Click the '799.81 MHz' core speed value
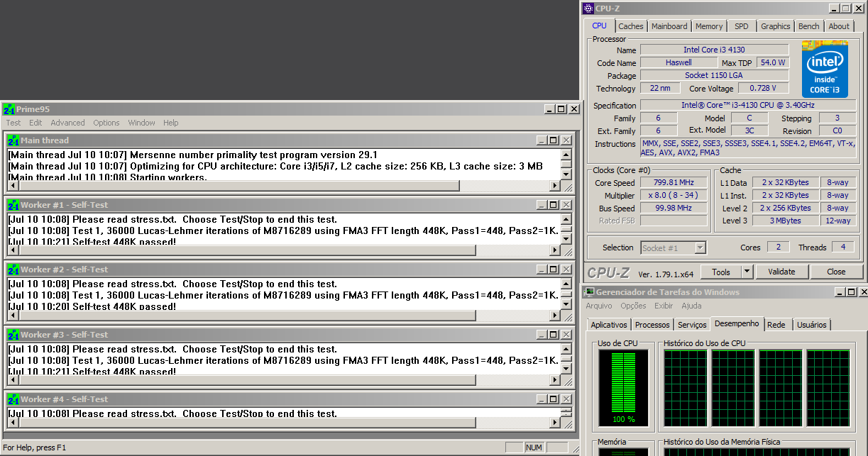 point(674,183)
